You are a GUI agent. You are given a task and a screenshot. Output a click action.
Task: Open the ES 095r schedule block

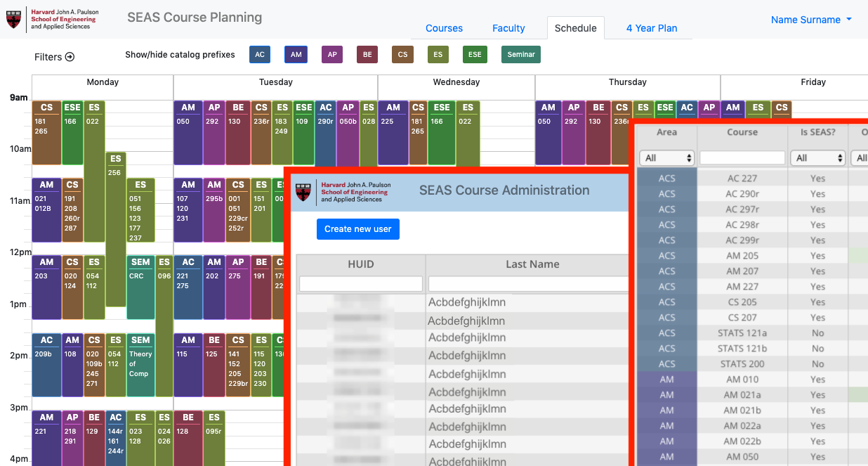214,438
